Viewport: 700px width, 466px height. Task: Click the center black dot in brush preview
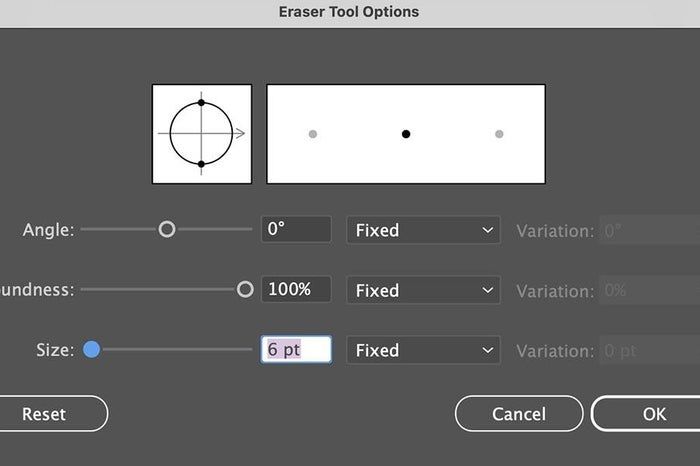[x=406, y=134]
